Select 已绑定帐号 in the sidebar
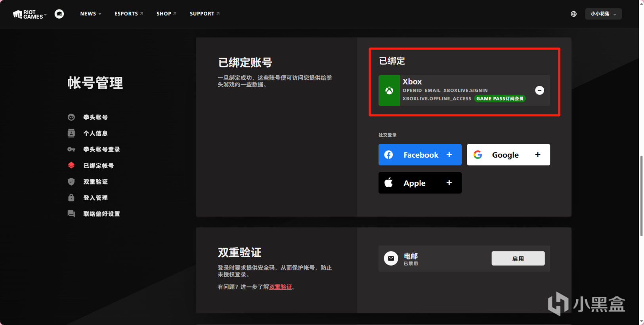 98,165
